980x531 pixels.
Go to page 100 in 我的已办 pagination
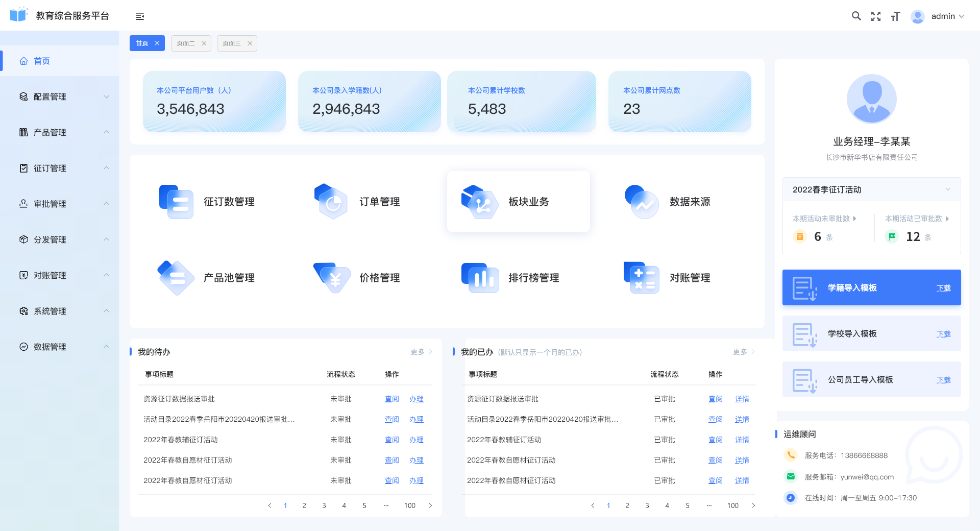pos(733,505)
